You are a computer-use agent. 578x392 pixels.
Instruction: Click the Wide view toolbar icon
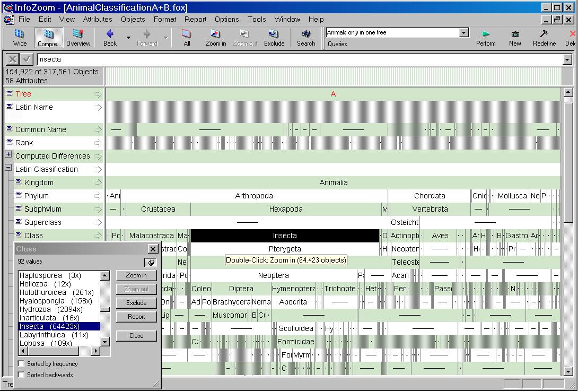point(20,37)
